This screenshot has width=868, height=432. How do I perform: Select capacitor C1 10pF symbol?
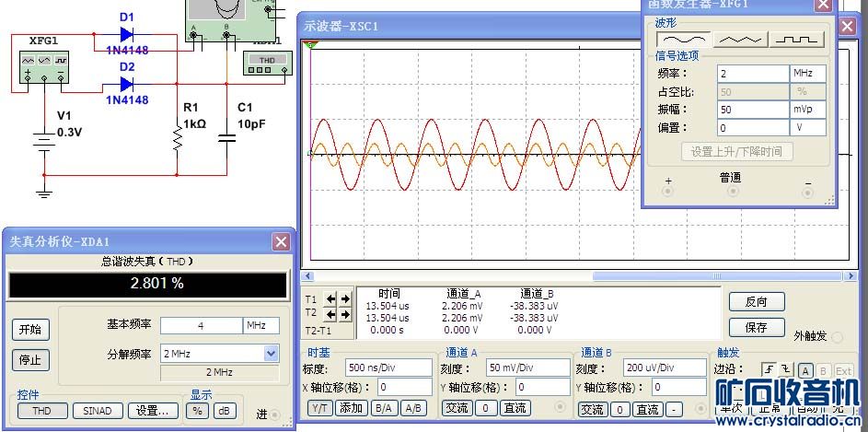coord(226,138)
